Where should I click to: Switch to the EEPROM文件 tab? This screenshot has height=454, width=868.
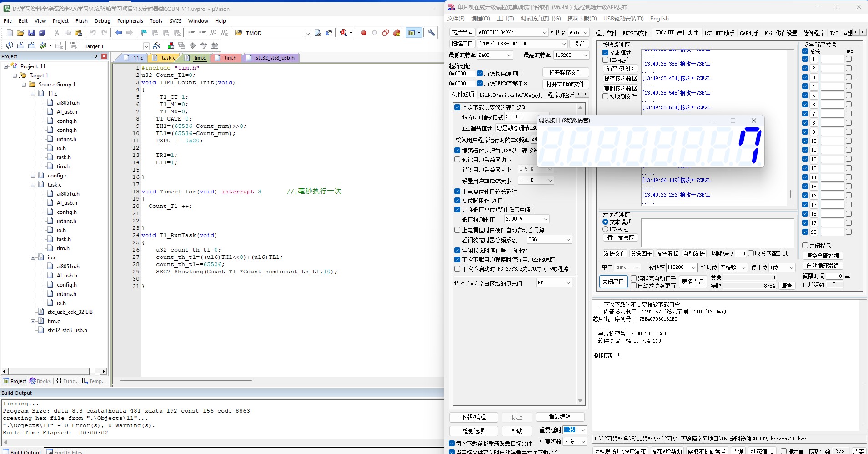636,33
